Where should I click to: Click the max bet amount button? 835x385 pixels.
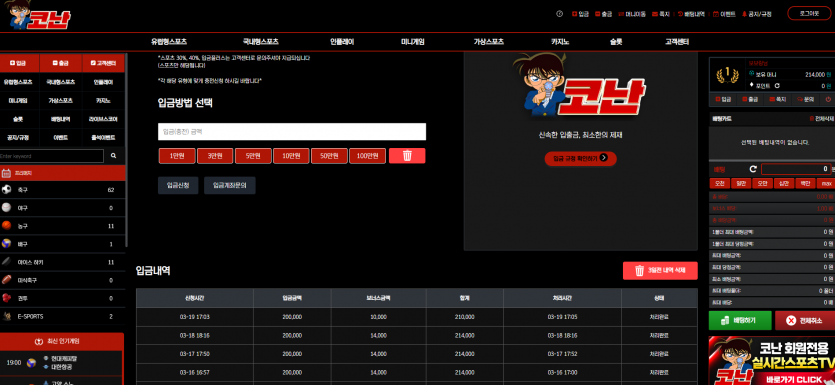[x=826, y=183]
